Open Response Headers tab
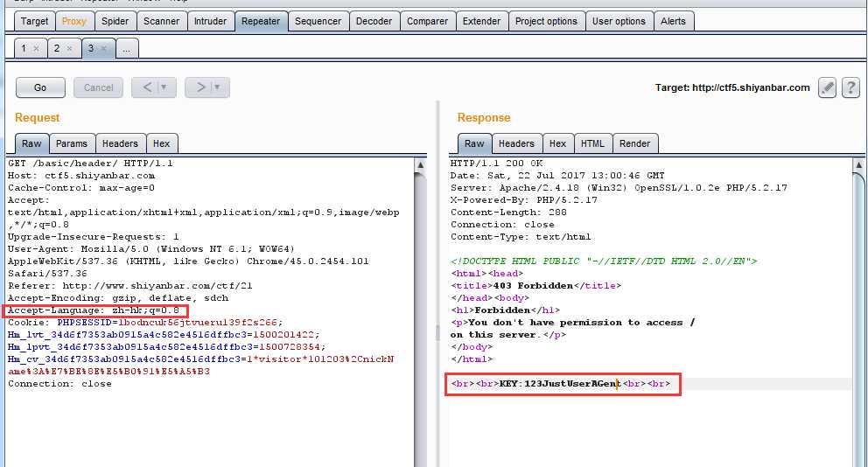This screenshot has height=467, width=868. click(516, 143)
